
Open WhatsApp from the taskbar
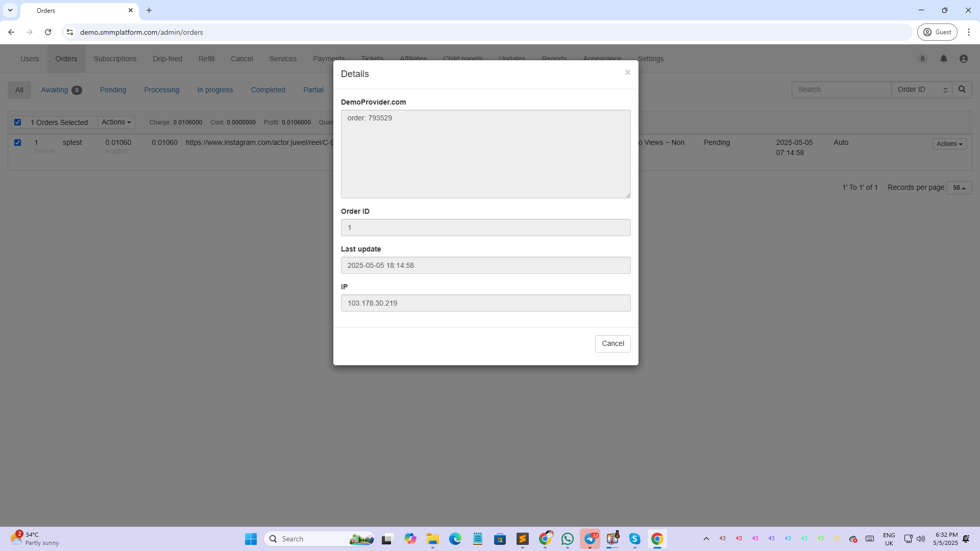[x=567, y=539]
